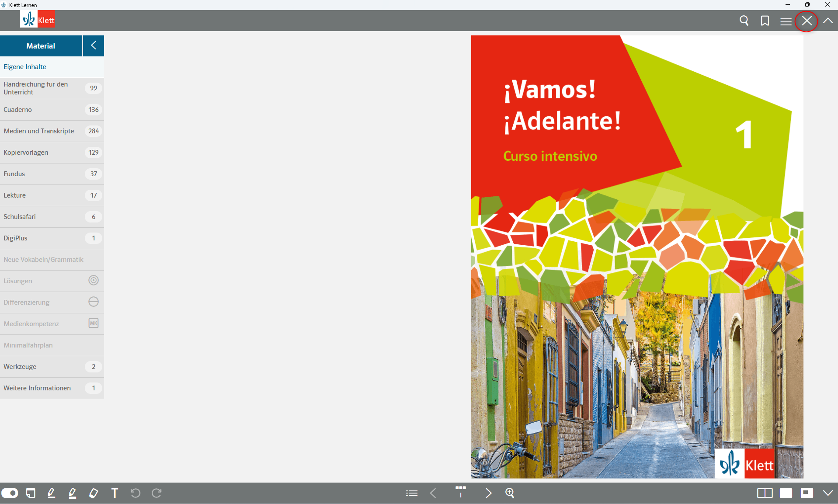
Task: Open the table of contents list
Action: click(412, 493)
